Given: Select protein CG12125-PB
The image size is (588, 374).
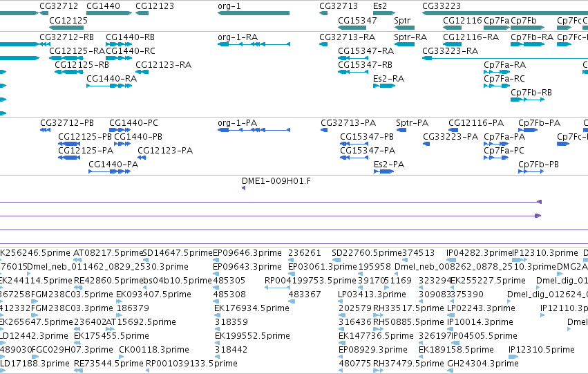Looking at the screenshot, I should coord(85,137).
